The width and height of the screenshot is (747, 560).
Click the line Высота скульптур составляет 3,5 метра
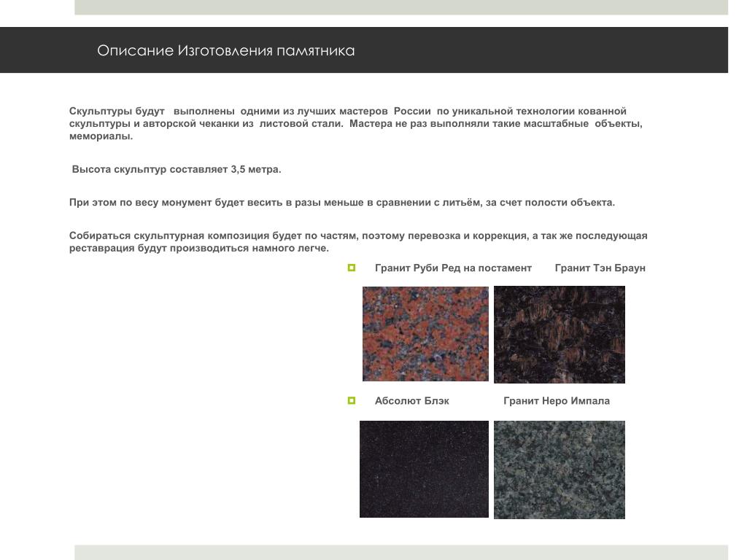177,169
